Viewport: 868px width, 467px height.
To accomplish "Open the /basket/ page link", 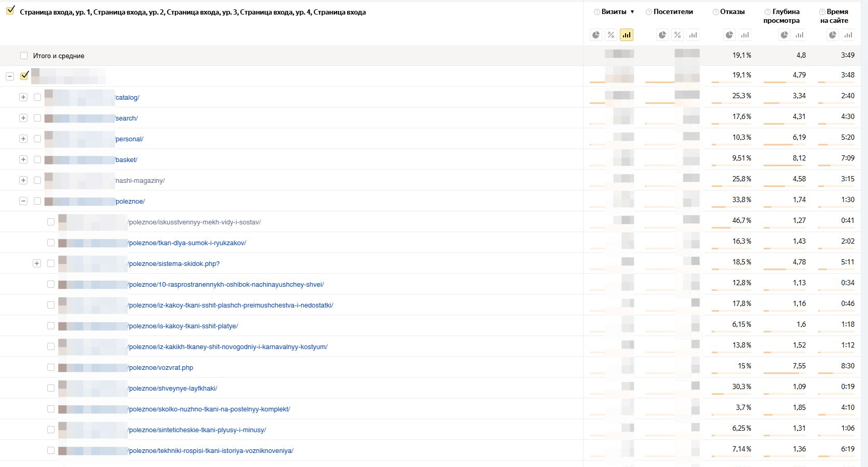I will coord(127,159).
